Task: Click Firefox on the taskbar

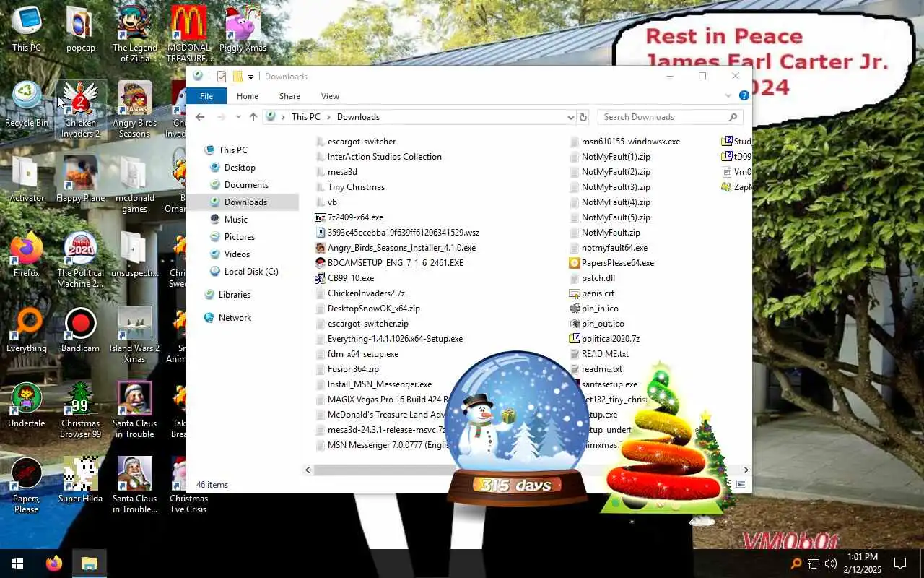Action: coord(54,564)
